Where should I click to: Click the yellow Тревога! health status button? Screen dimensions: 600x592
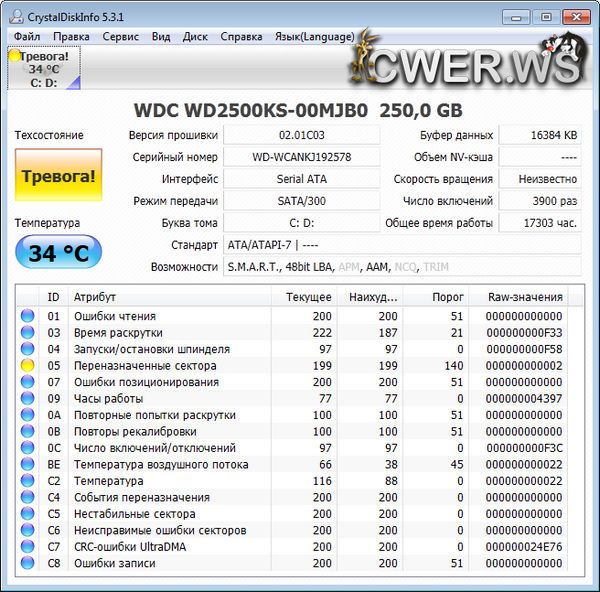(59, 177)
